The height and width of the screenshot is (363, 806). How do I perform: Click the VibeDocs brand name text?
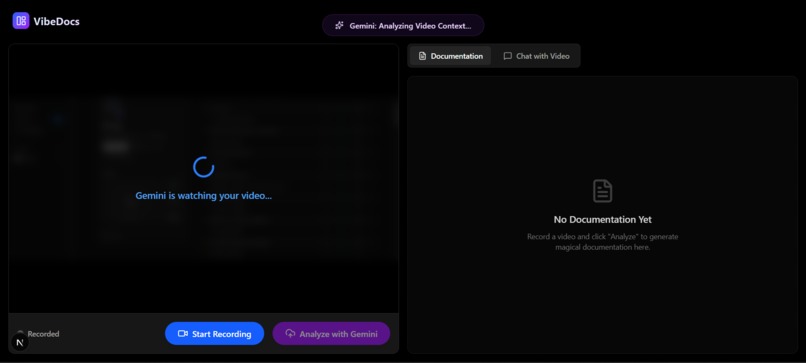[57, 22]
